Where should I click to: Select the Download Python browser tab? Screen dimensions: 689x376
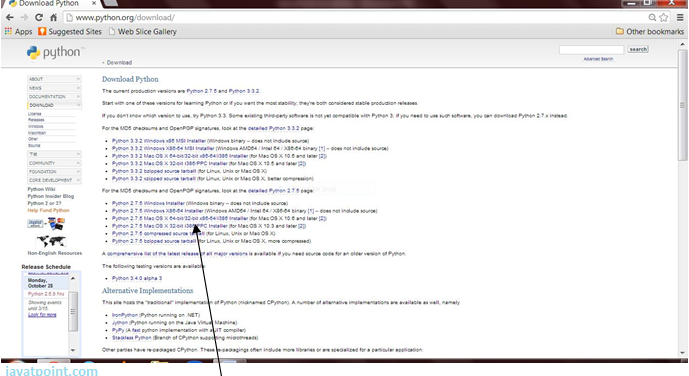49,4
